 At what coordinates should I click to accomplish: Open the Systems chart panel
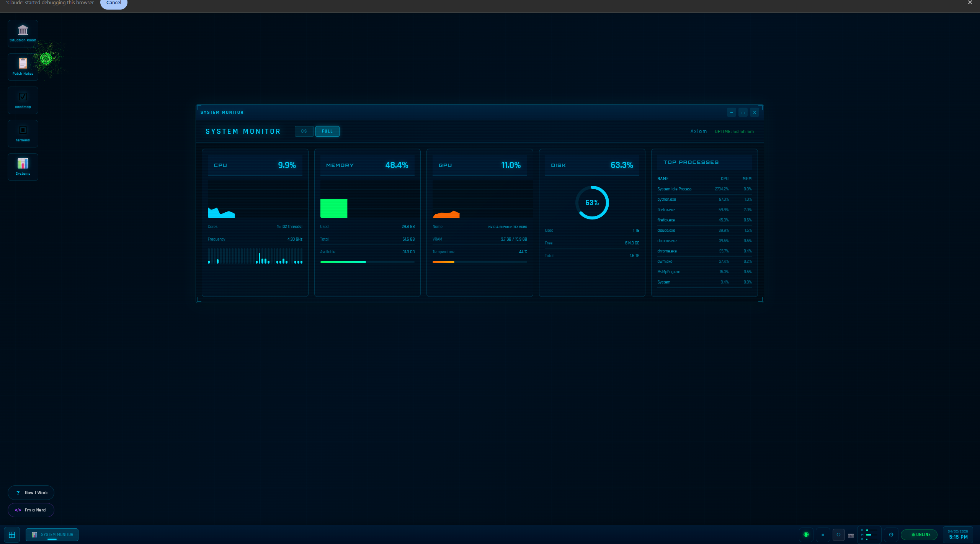[23, 166]
